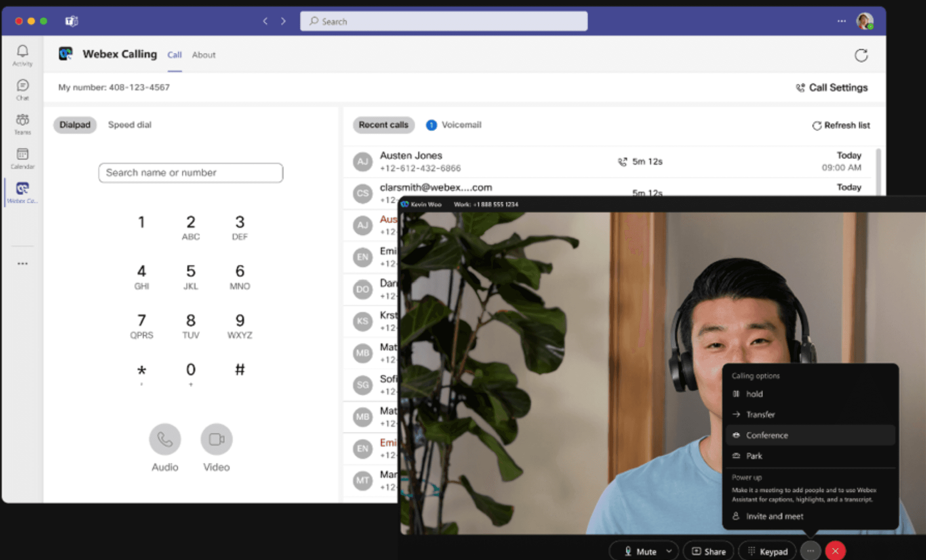926x560 pixels.
Task: Click the MT contact avatar
Action: [x=362, y=480]
